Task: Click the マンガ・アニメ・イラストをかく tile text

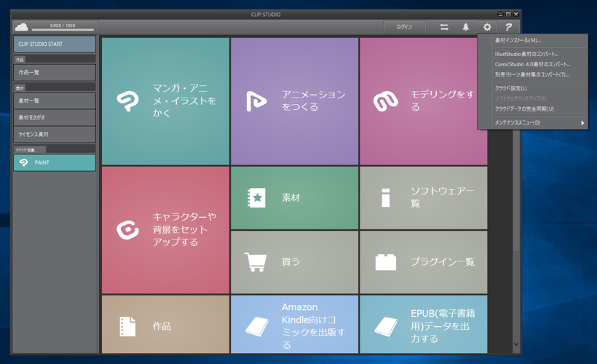Action: click(184, 100)
